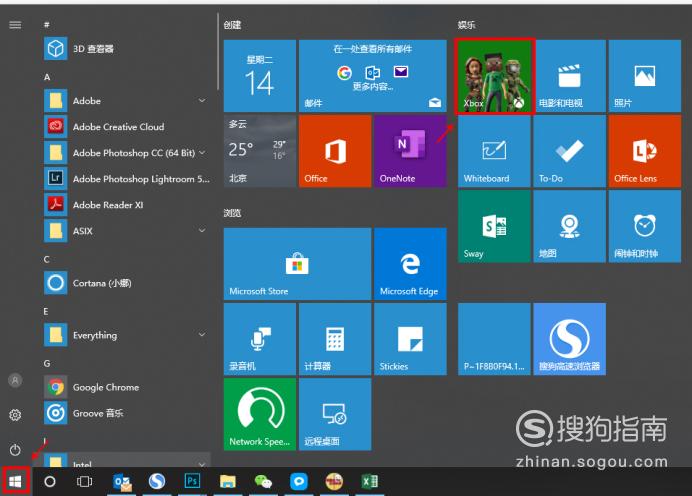Click the Windows Start button
The height and width of the screenshot is (496, 692).
(x=15, y=481)
